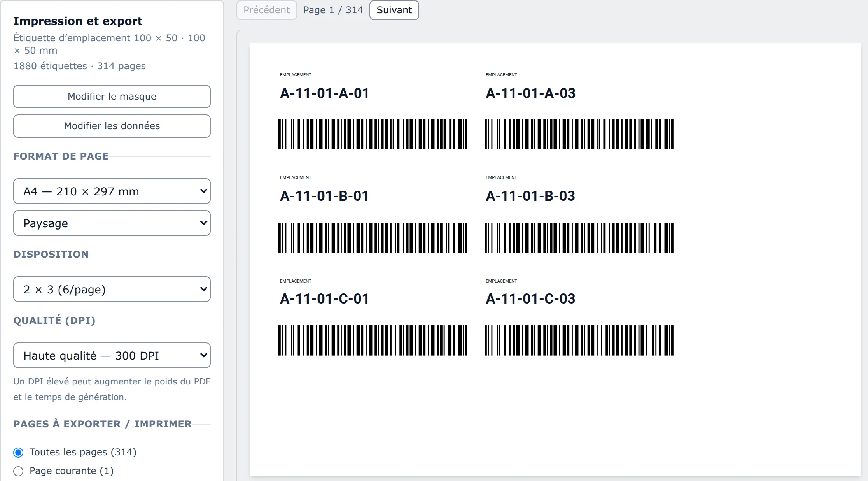Select the Toutes les pages radio option
The height and width of the screenshot is (481, 868).
tap(18, 452)
